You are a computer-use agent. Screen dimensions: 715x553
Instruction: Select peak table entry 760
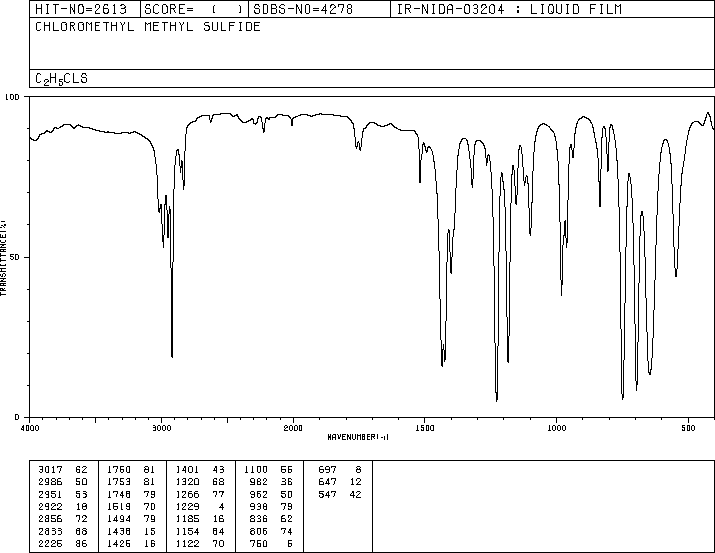pyautogui.click(x=271, y=543)
